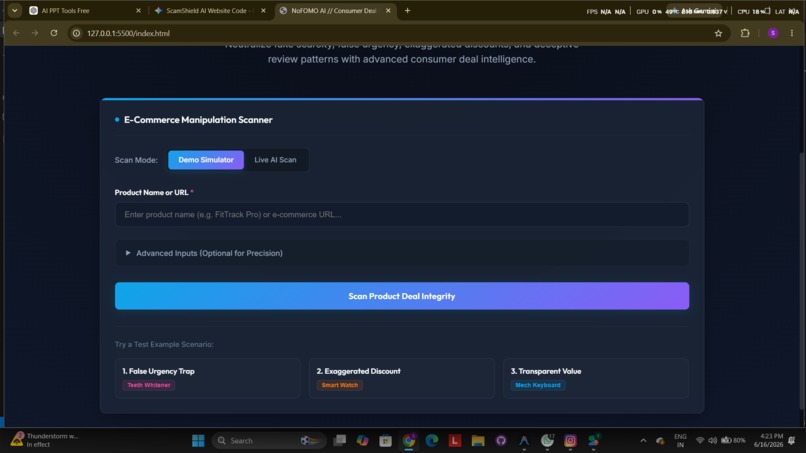806x453 pixels.
Task: Open the red L app from the taskbar
Action: 455,441
